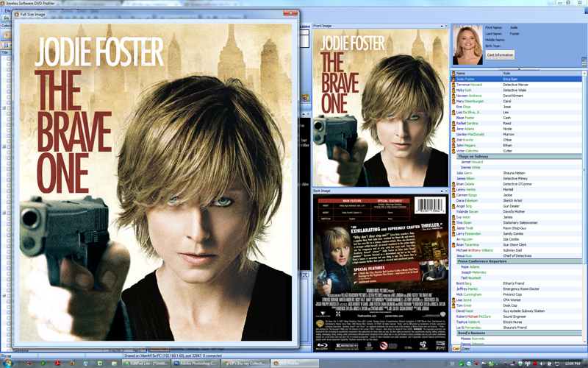
Task: Select cast member Dennis White
Action: (517, 168)
